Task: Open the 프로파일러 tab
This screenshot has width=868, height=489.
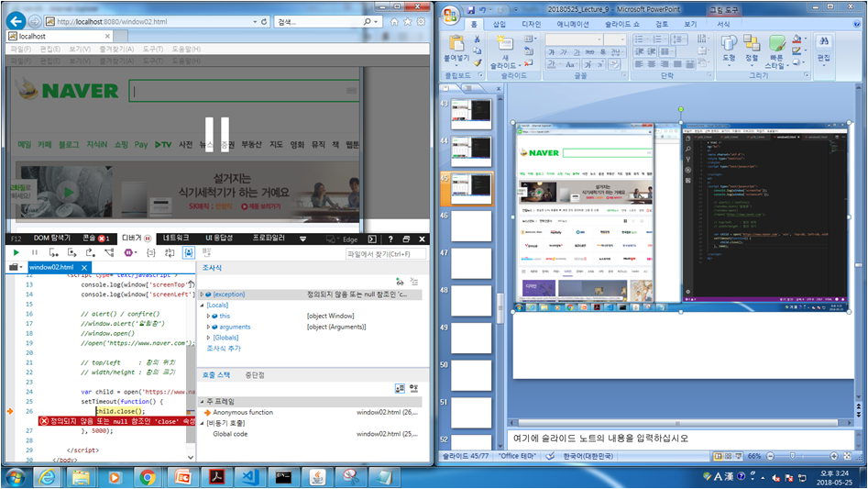Action: tap(269, 239)
